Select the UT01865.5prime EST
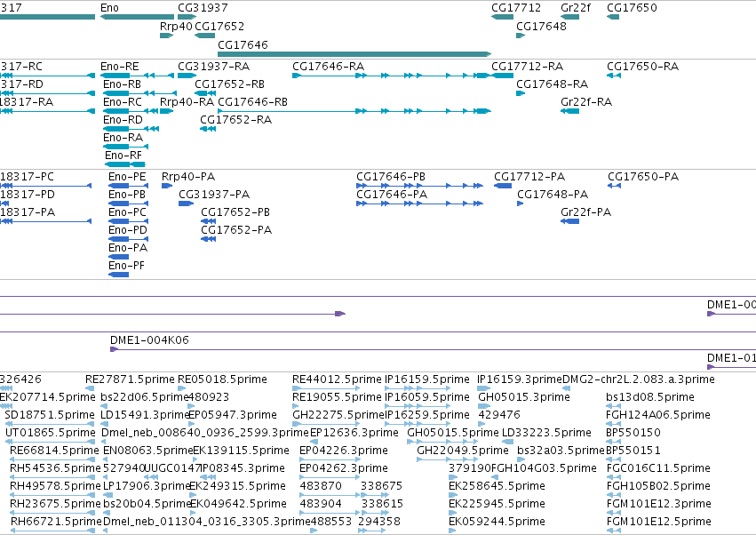Screen dimensions: 756x535 point(50,442)
